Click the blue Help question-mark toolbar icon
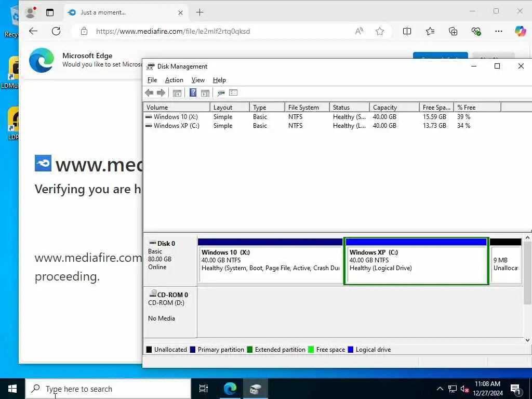 point(193,92)
